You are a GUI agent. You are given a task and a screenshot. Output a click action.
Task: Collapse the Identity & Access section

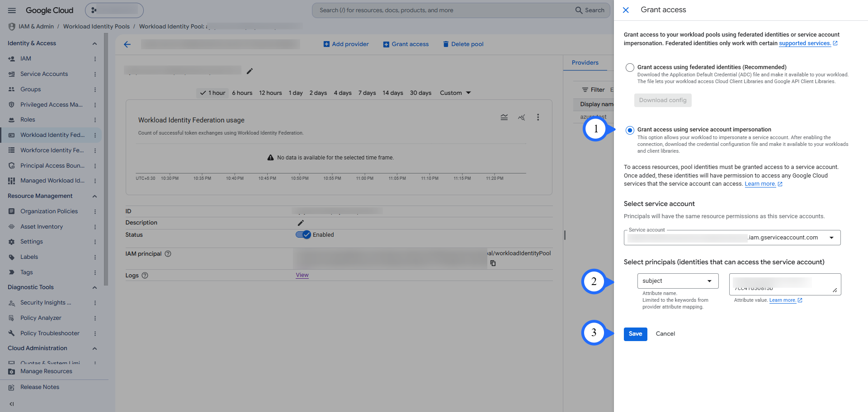pos(94,43)
